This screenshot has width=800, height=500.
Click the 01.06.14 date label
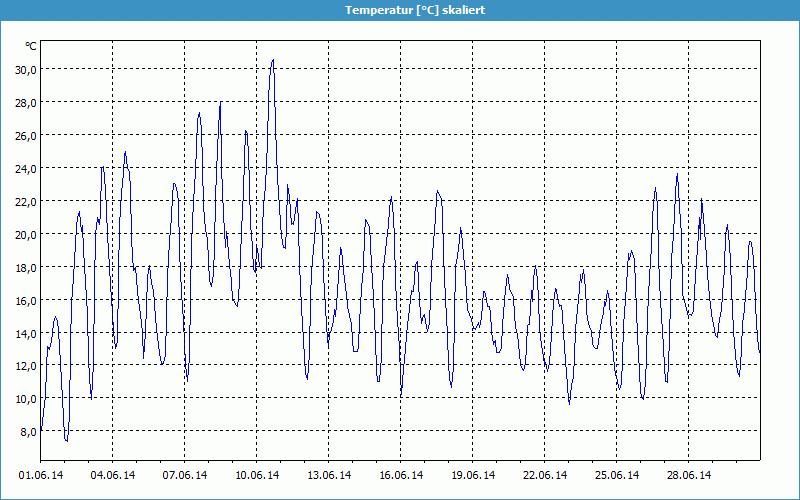(41, 475)
